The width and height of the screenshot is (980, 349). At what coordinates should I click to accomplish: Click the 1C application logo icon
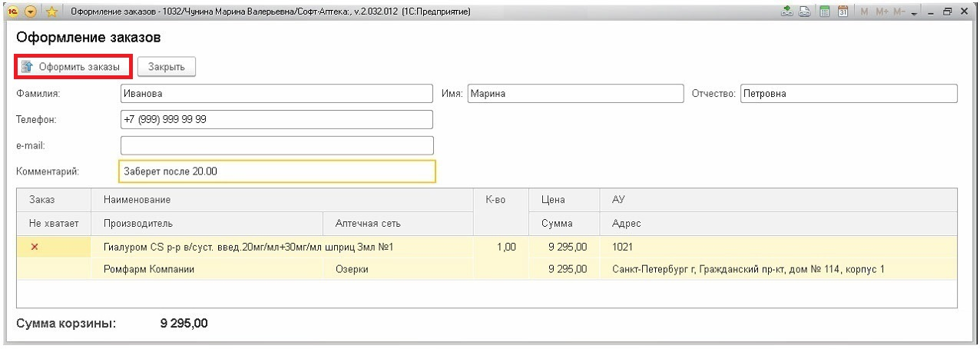point(13,12)
